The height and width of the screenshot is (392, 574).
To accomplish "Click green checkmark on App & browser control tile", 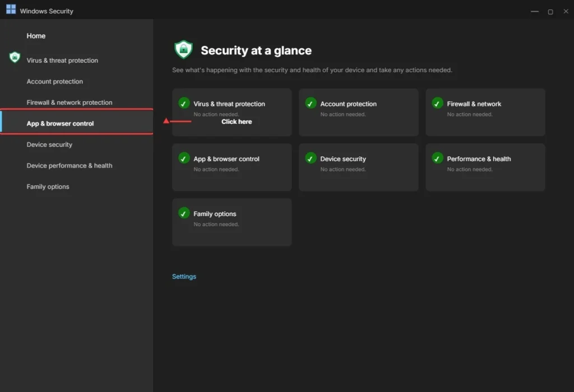I will click(184, 158).
